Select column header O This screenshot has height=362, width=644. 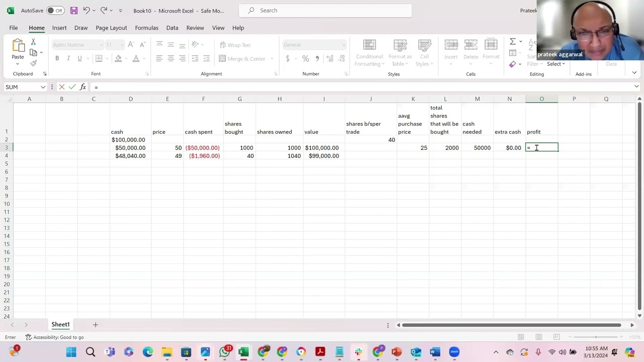click(x=542, y=99)
